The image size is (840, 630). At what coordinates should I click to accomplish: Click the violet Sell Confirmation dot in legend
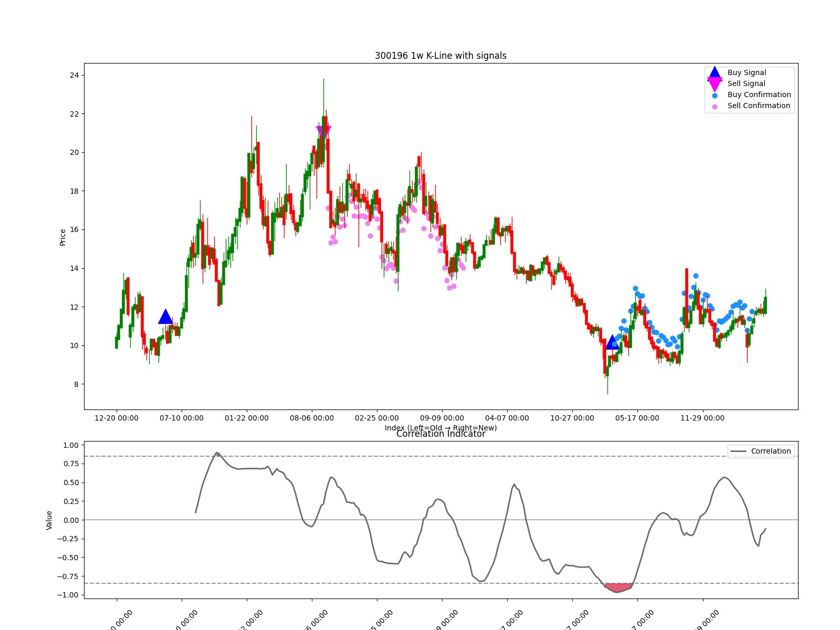[715, 107]
